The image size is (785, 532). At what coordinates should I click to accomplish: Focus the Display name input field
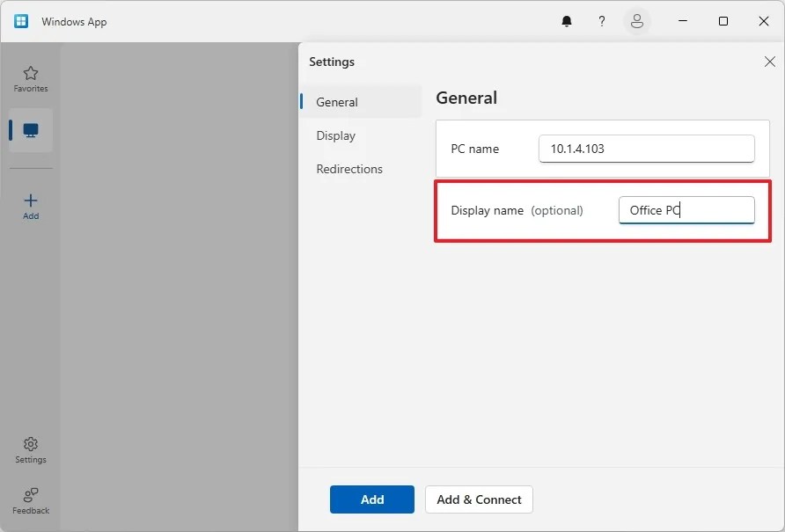point(686,210)
